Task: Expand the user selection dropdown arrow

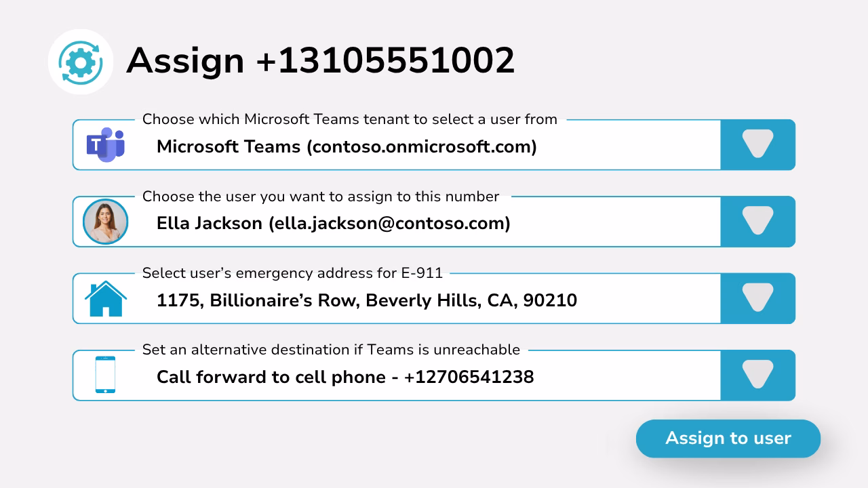Action: 757,222
